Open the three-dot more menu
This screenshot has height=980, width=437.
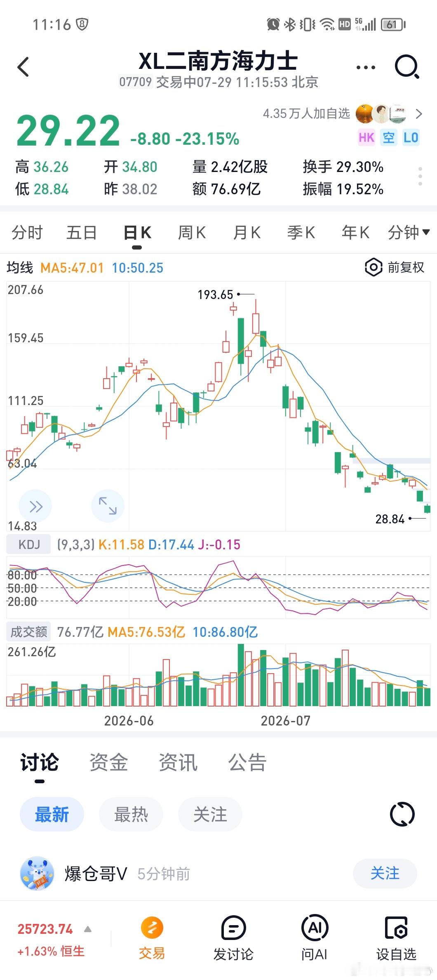coord(366,67)
